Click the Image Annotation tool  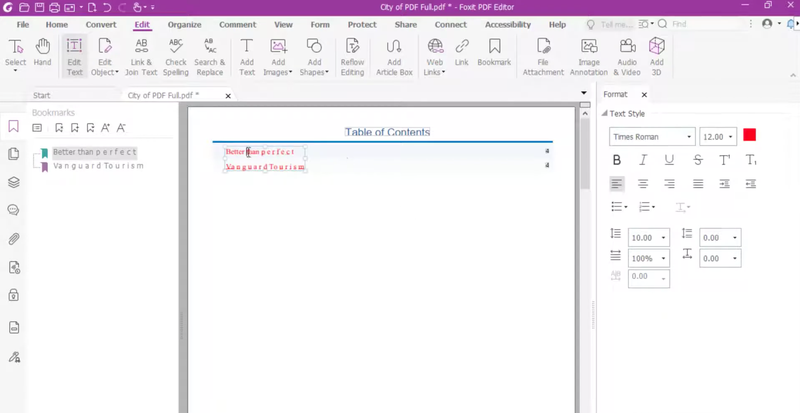[x=589, y=57]
